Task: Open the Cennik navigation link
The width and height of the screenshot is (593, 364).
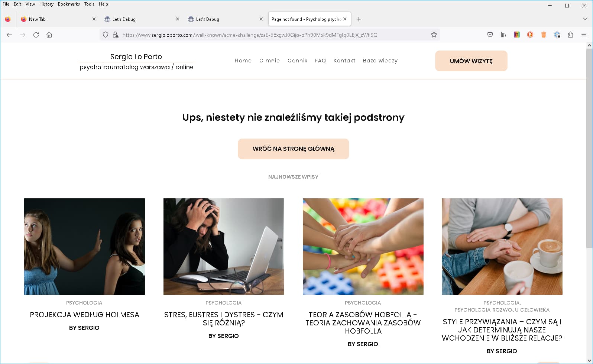Action: (x=297, y=61)
